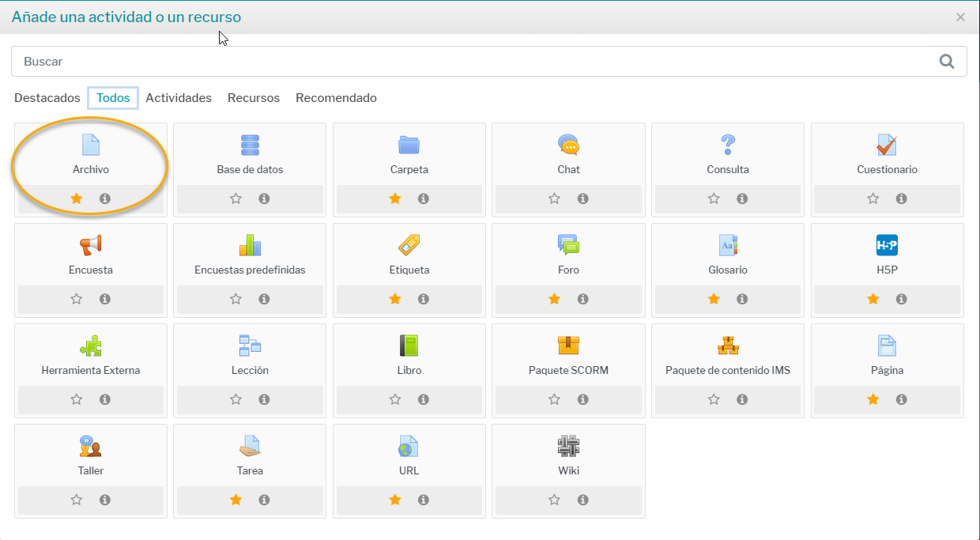This screenshot has width=980, height=540.
Task: Pick the H5P activity icon
Action: point(887,246)
